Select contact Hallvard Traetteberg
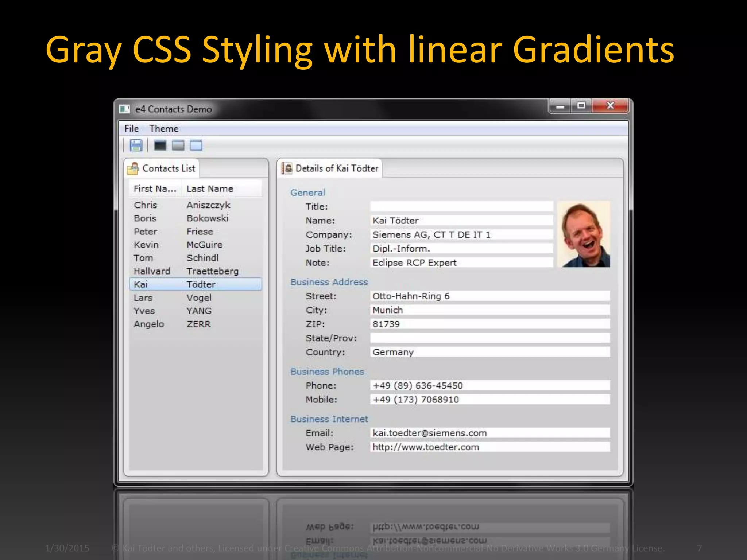The height and width of the screenshot is (560, 747). click(196, 271)
